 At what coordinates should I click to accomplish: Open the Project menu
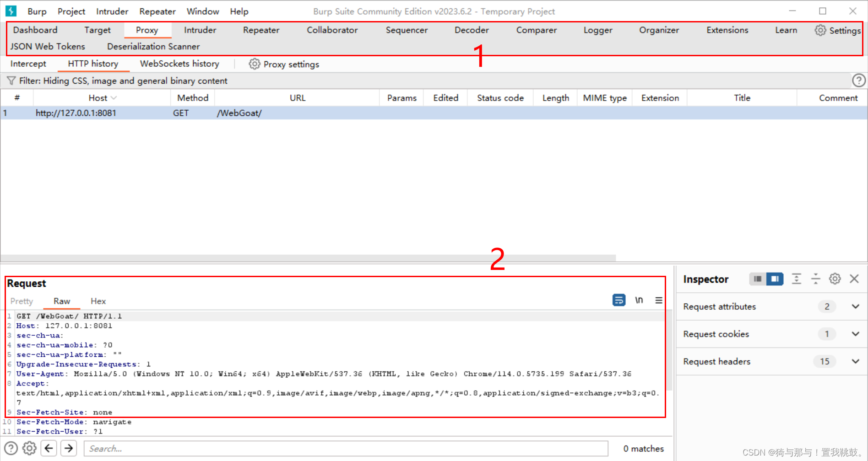(x=71, y=11)
